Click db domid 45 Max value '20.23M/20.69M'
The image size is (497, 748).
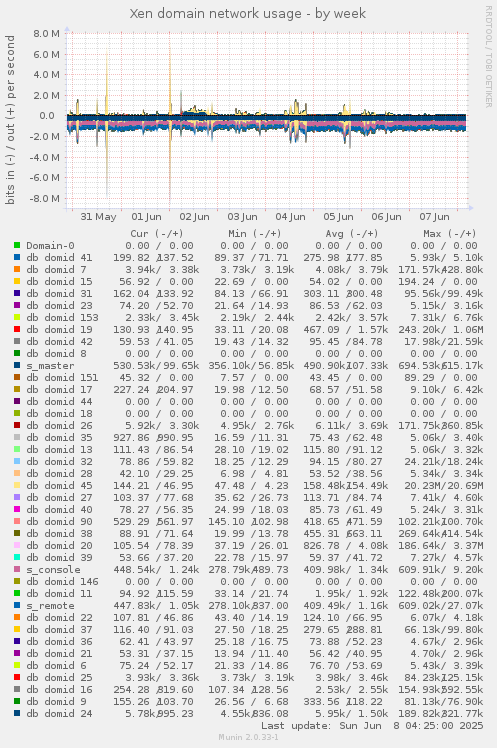[x=441, y=486]
